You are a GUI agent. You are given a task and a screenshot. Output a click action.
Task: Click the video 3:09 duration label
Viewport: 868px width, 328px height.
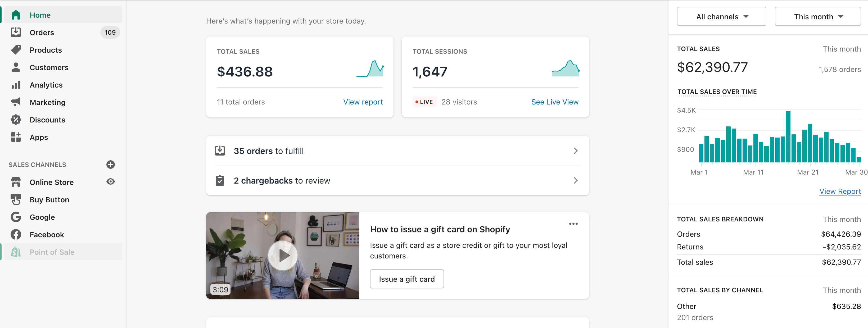click(220, 290)
